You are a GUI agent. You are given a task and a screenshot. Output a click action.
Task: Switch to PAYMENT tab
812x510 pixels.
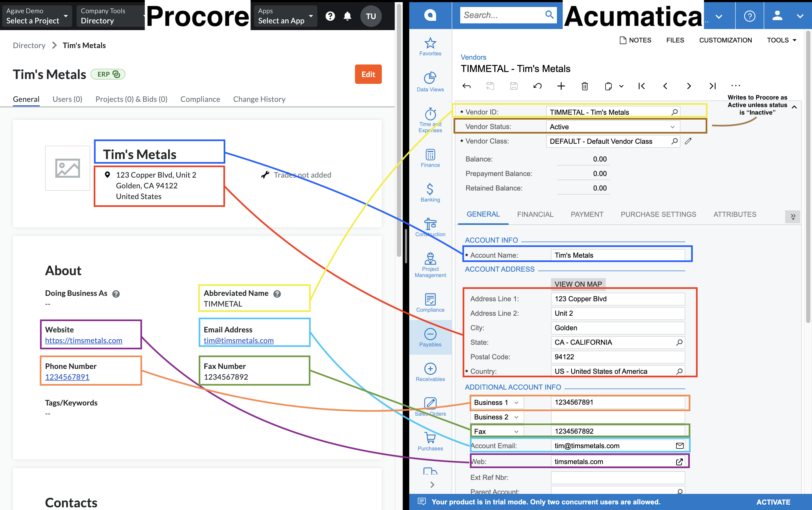(x=587, y=214)
